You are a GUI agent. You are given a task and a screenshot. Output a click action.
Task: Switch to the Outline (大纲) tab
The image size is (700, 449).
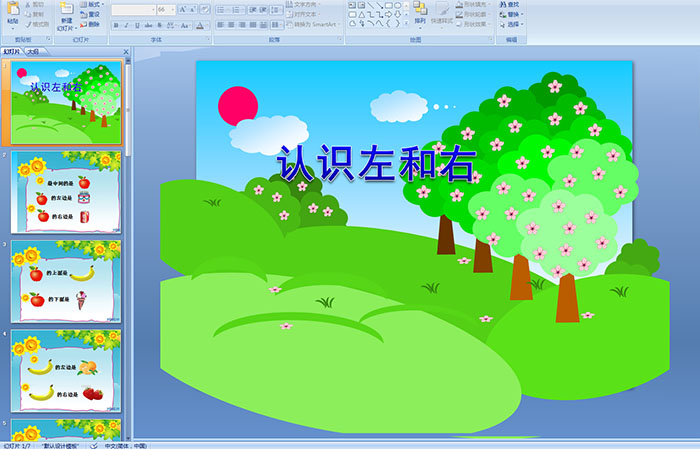point(33,52)
